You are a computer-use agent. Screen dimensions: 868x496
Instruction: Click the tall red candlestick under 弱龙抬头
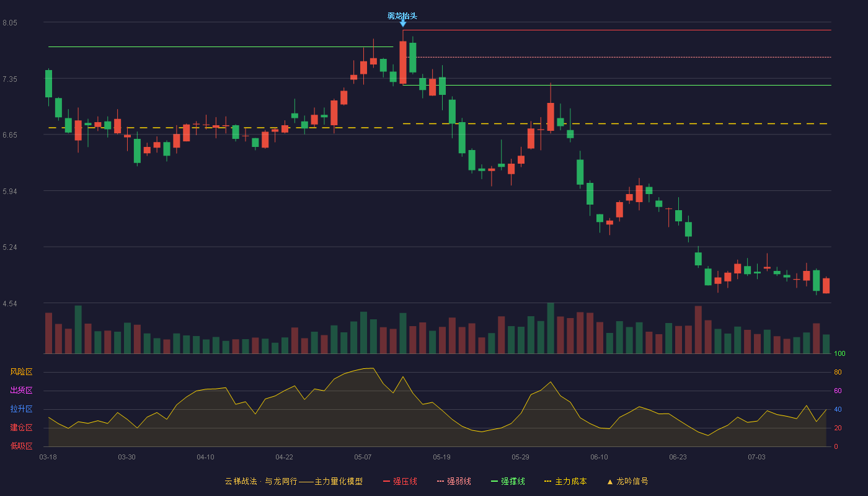click(x=403, y=62)
